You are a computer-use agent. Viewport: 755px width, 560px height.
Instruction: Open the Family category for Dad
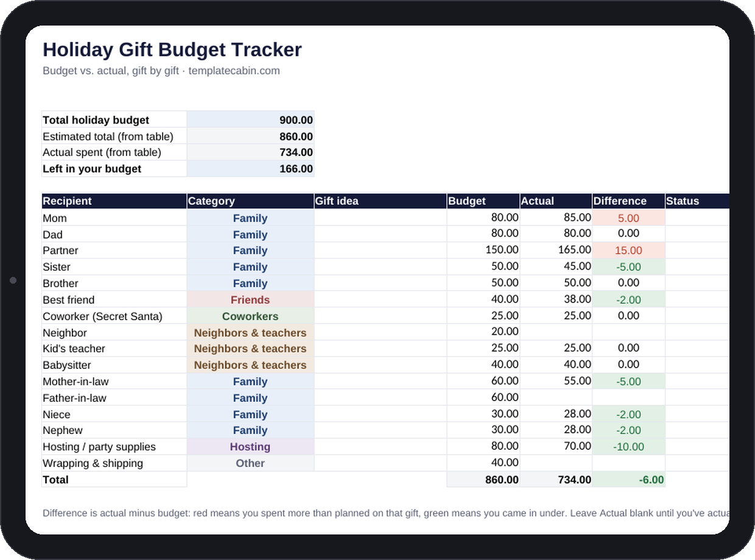point(251,234)
